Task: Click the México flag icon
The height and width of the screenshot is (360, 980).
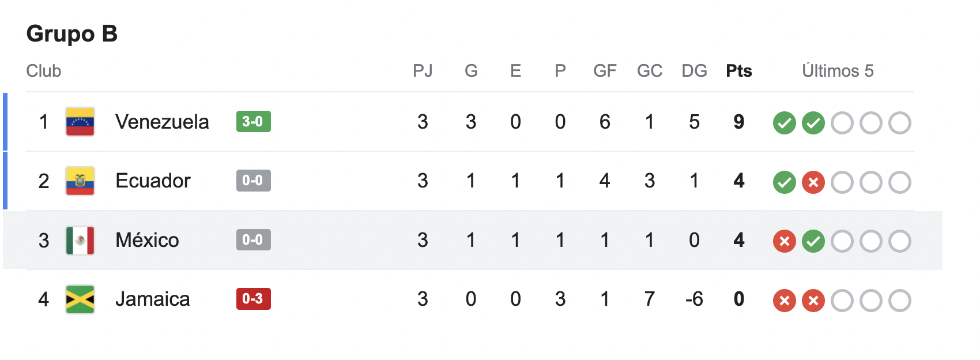Action: pos(80,241)
